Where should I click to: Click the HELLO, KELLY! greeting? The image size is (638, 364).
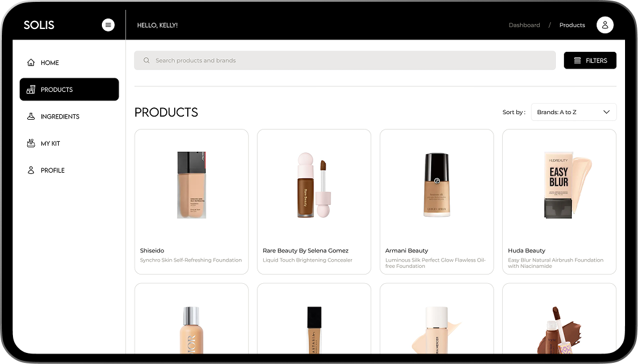[157, 25]
